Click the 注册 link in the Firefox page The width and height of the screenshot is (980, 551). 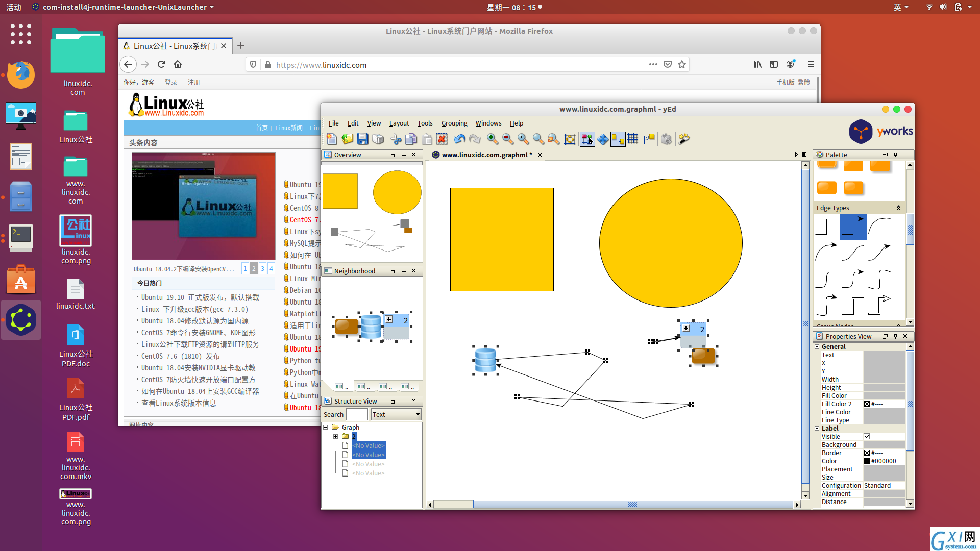coord(194,82)
